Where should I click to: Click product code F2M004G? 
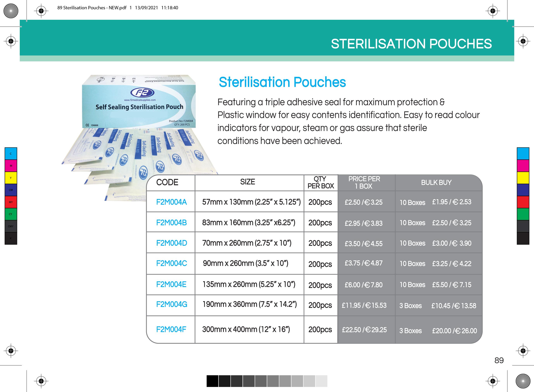click(x=172, y=304)
